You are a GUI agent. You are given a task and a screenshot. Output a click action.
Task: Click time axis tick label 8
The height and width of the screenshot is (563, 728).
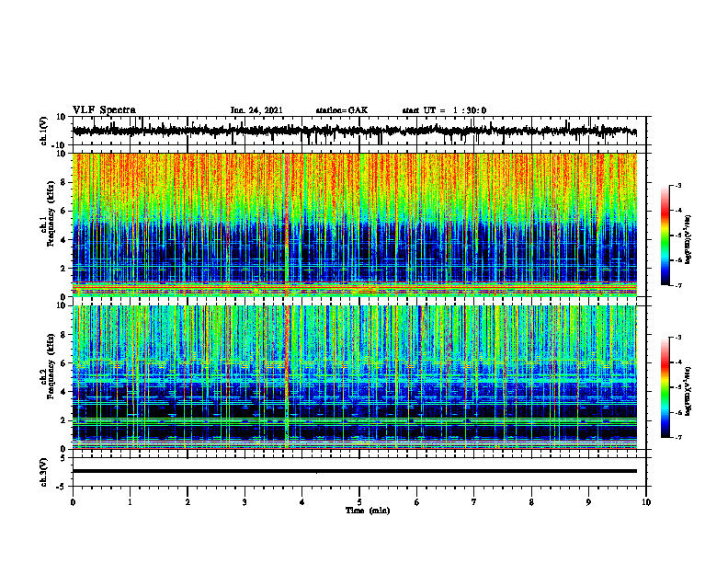[x=531, y=502]
